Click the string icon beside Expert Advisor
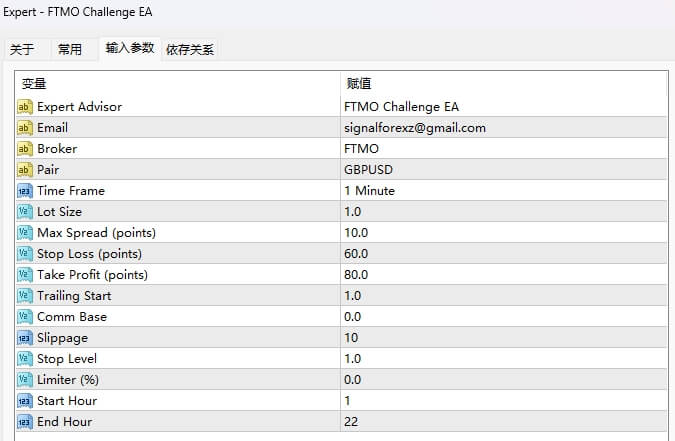 (25, 106)
